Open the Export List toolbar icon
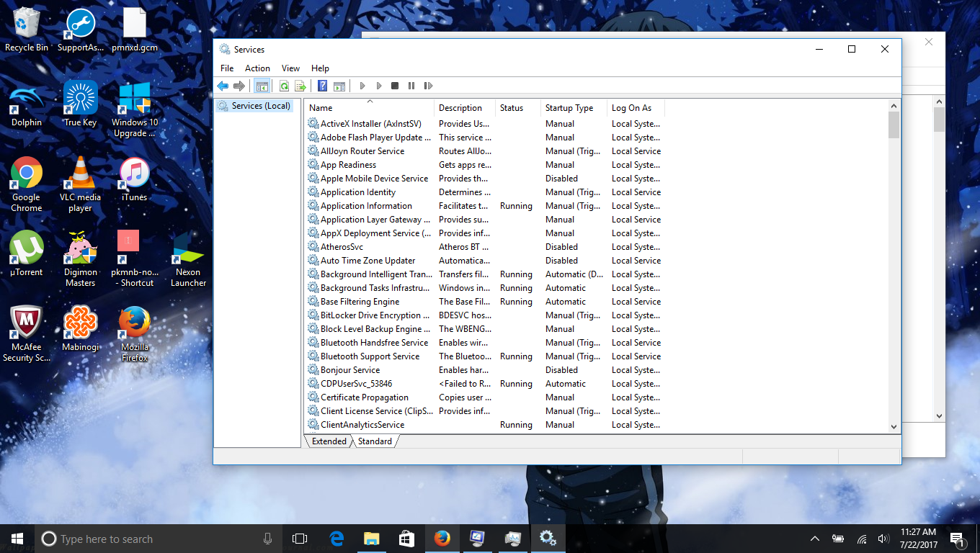 click(x=299, y=86)
